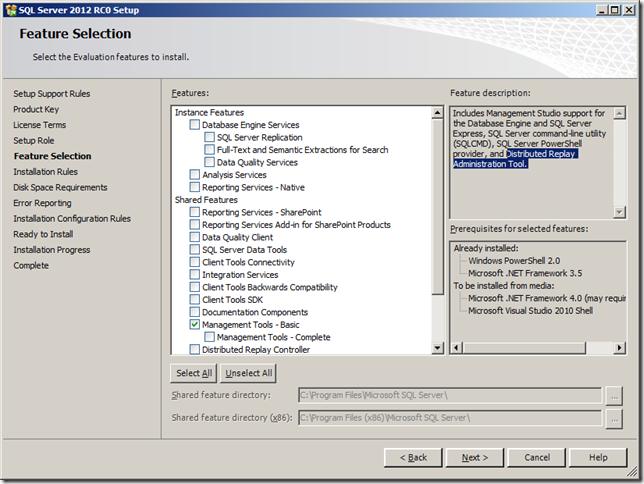Select the Setup Support Rules step
644x484 pixels.
(x=52, y=94)
